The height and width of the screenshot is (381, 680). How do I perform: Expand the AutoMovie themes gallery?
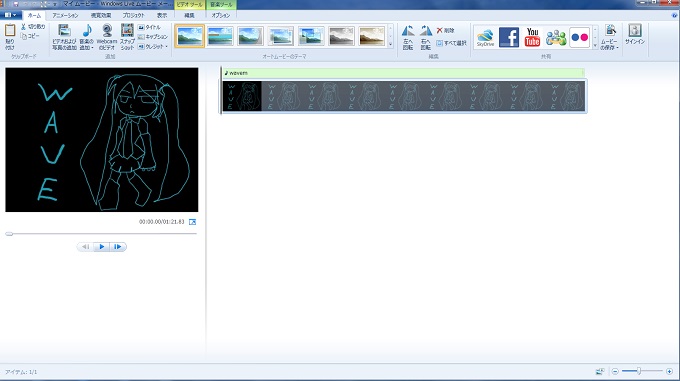coord(390,45)
